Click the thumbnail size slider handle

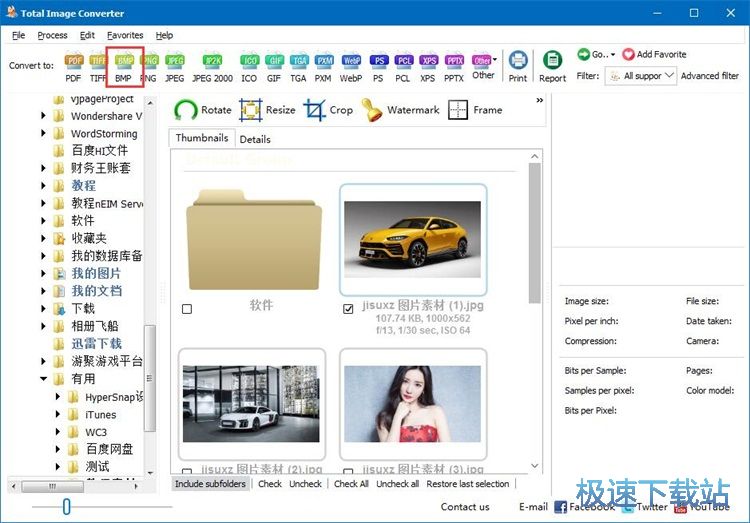pyautogui.click(x=66, y=507)
